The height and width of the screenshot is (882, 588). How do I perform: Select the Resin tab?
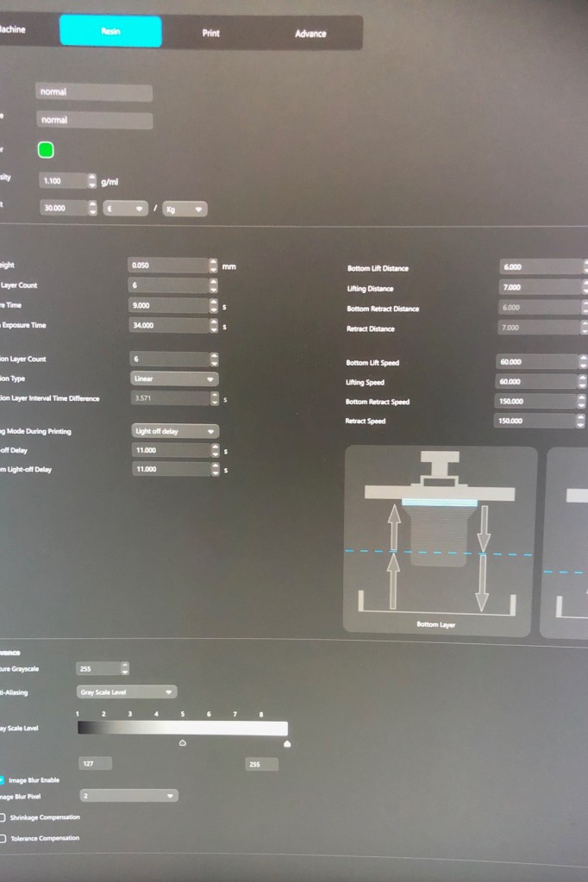(x=110, y=31)
